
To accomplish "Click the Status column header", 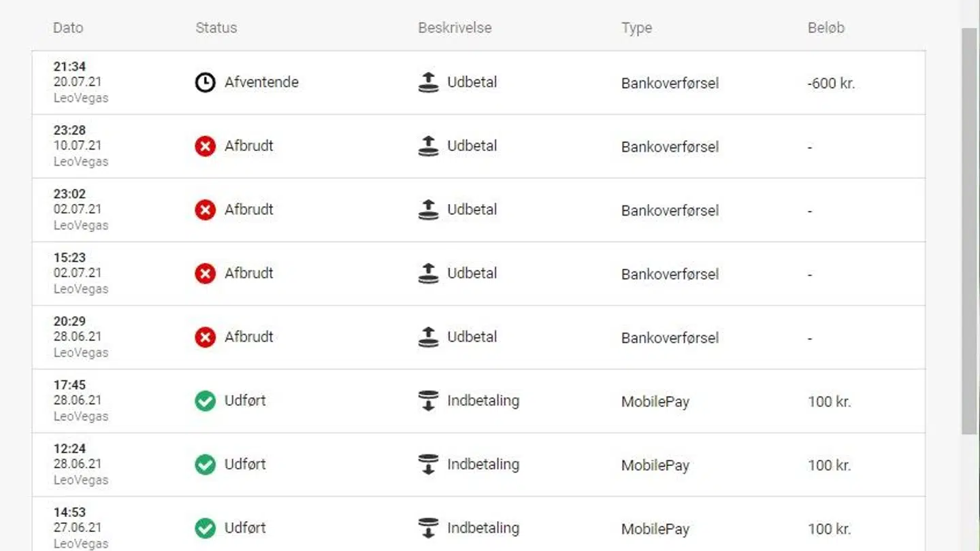I will [x=216, y=28].
